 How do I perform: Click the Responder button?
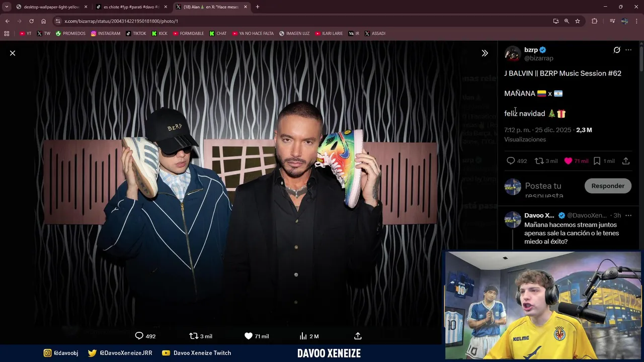[x=608, y=186]
